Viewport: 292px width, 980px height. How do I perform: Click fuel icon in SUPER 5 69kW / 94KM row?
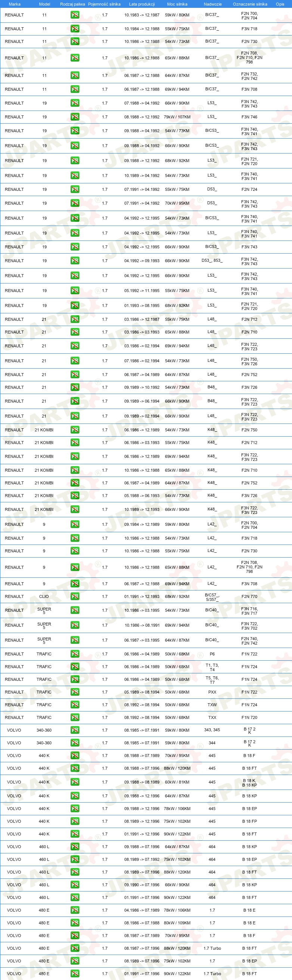click(x=75, y=625)
